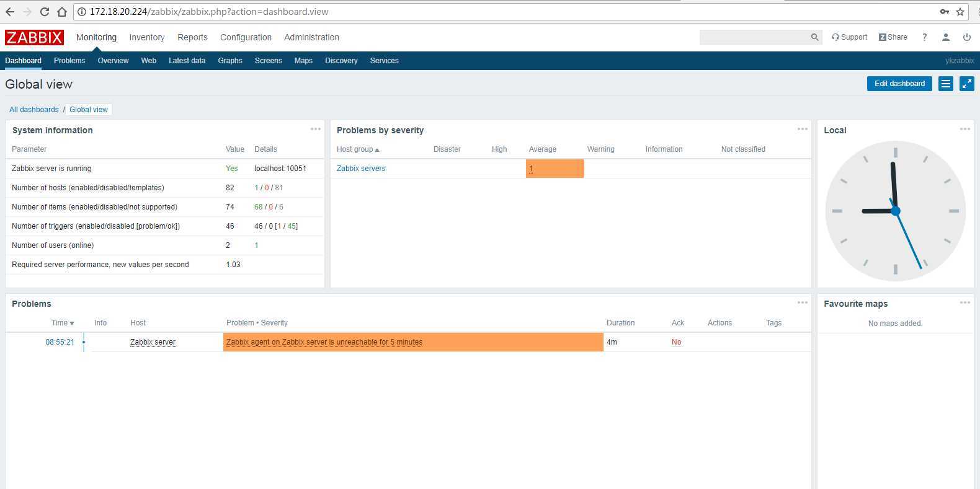The height and width of the screenshot is (489, 980).
Task: Open Local clock widget menu dots
Action: click(x=965, y=130)
